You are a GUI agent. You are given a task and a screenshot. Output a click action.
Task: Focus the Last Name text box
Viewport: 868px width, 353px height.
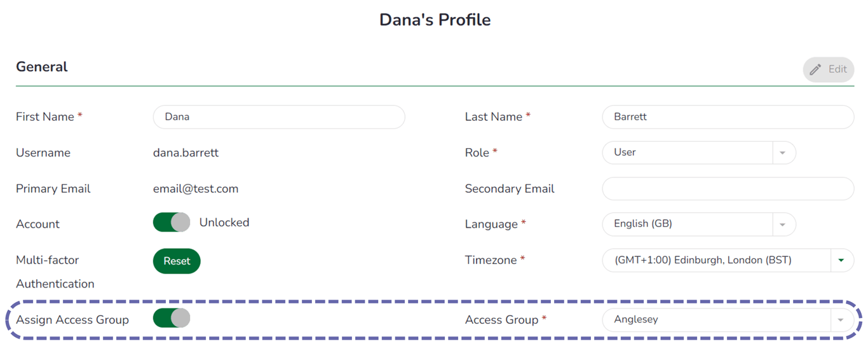click(x=727, y=117)
